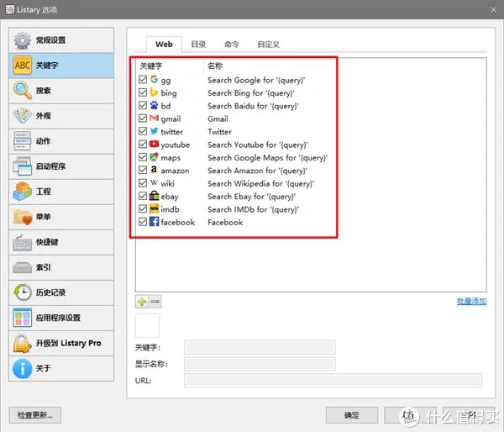Click the eBay bag icon
This screenshot has width=504, height=432.
(x=154, y=196)
